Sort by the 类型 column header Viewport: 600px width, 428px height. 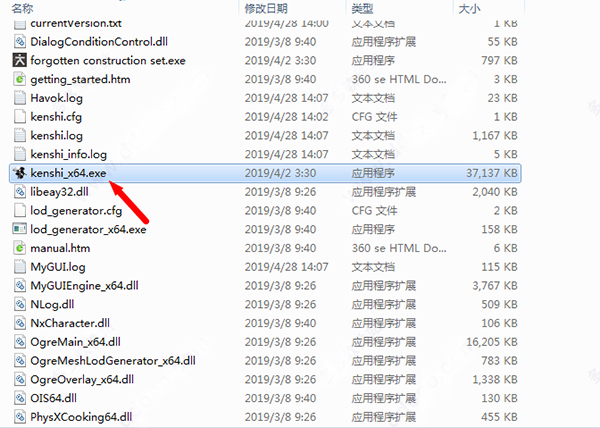[362, 8]
